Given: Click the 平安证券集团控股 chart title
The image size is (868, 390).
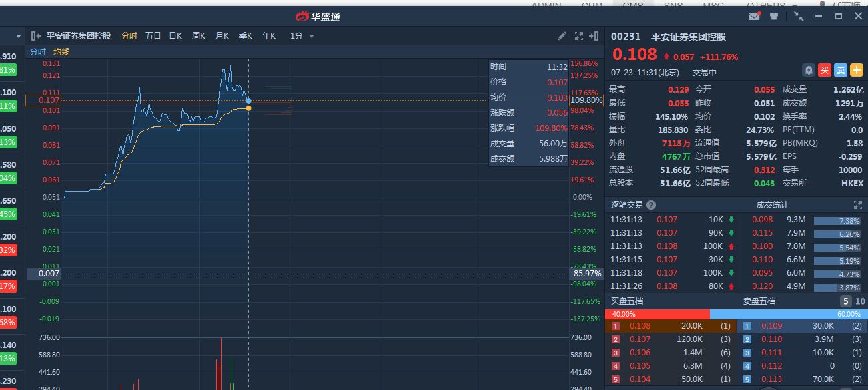Looking at the screenshot, I should coord(79,36).
